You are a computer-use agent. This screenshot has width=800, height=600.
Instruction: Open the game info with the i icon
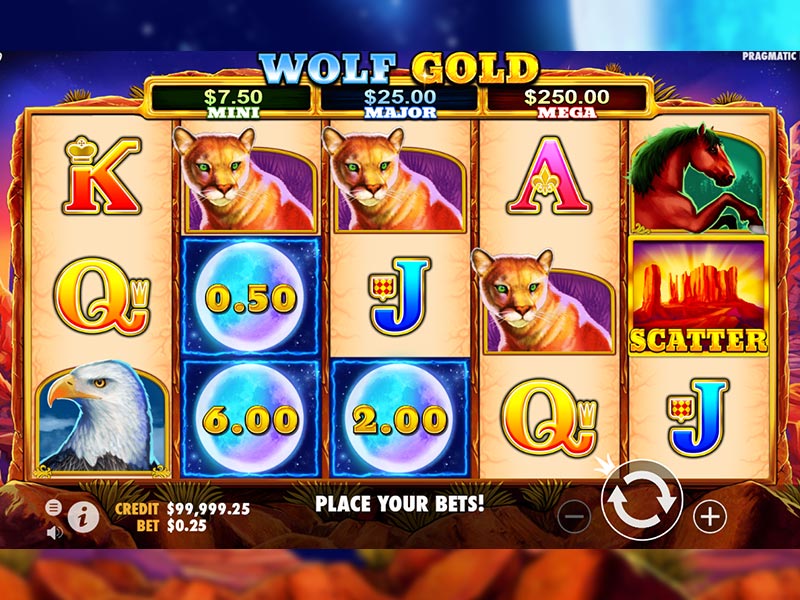coord(83,517)
